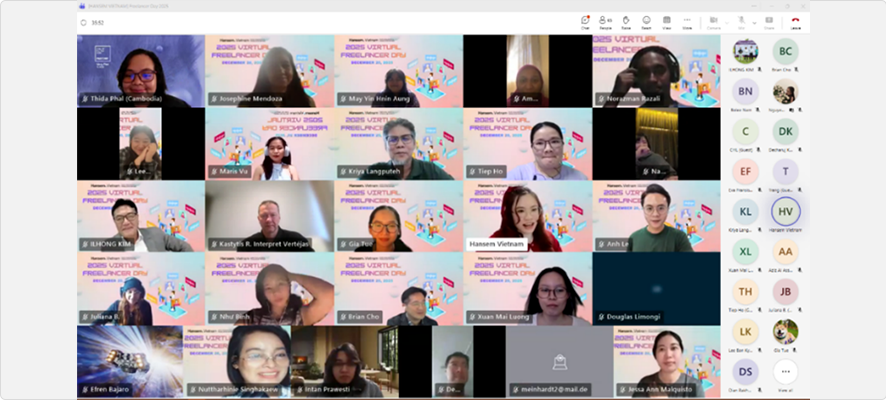Open the React emoji menu
This screenshot has height=400, width=886.
(x=646, y=22)
